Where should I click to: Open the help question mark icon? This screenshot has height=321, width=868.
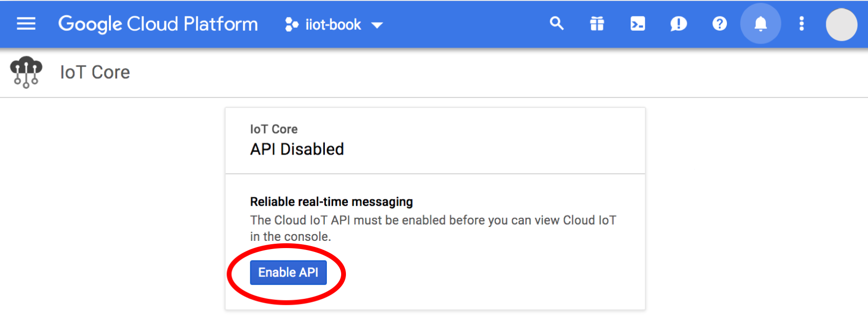point(719,24)
